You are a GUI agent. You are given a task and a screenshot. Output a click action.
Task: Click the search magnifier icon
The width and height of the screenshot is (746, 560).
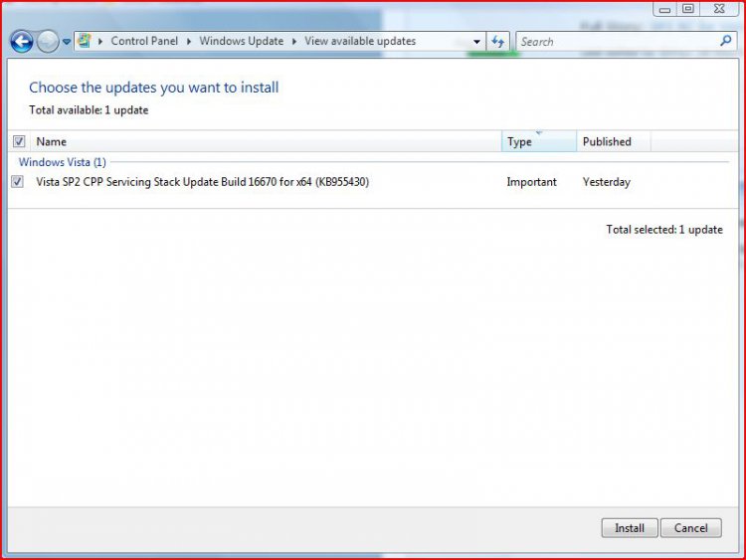(x=725, y=41)
